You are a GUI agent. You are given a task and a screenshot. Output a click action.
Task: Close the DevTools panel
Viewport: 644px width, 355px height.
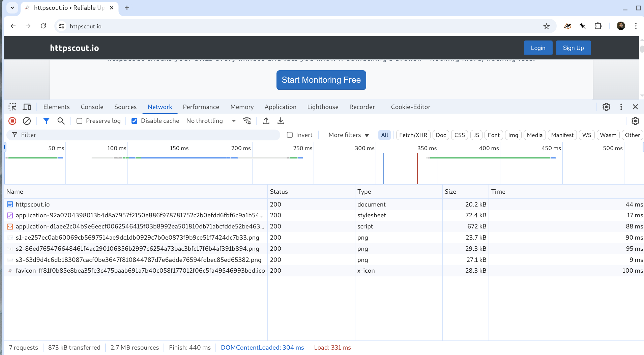point(635,107)
